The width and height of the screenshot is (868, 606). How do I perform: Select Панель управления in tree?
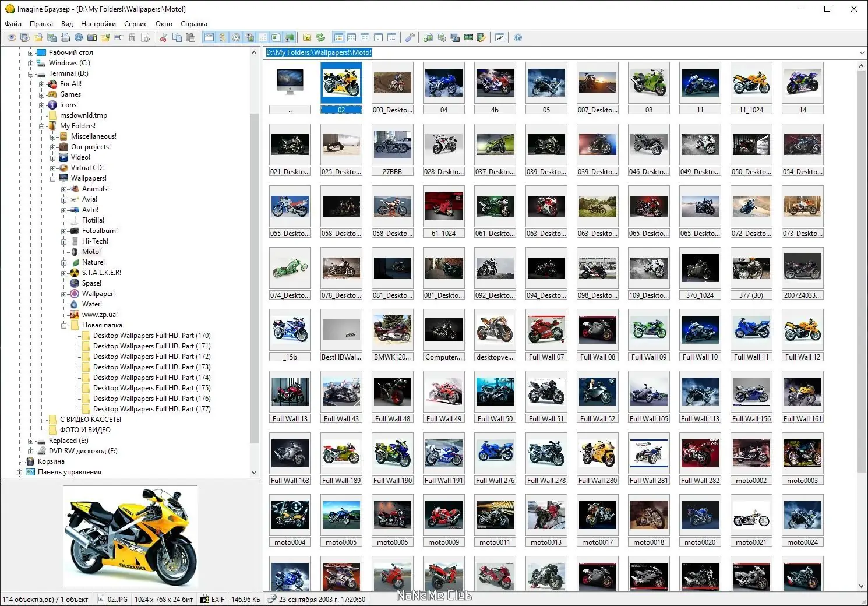69,472
